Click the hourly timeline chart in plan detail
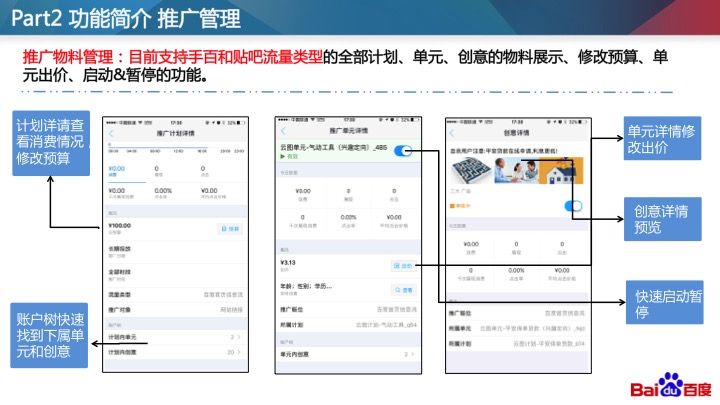The width and height of the screenshot is (720, 405). coord(175,148)
